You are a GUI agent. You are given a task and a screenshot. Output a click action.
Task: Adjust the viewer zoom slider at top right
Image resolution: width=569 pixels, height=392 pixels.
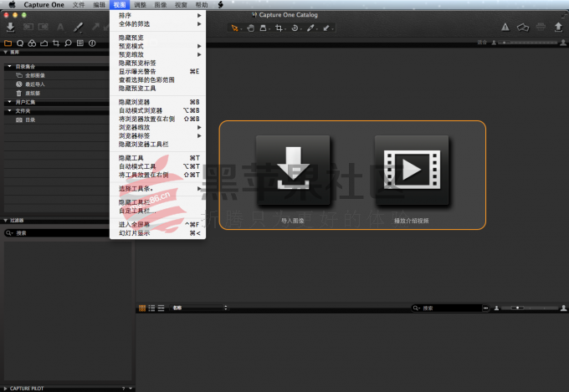pos(528,43)
